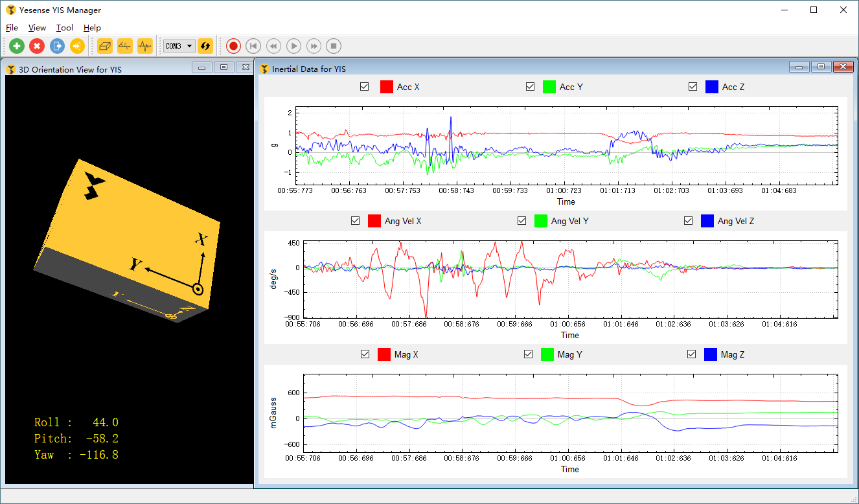This screenshot has height=504, width=859.
Task: Maximize the 3D Orientation View subwindow
Action: tap(223, 67)
